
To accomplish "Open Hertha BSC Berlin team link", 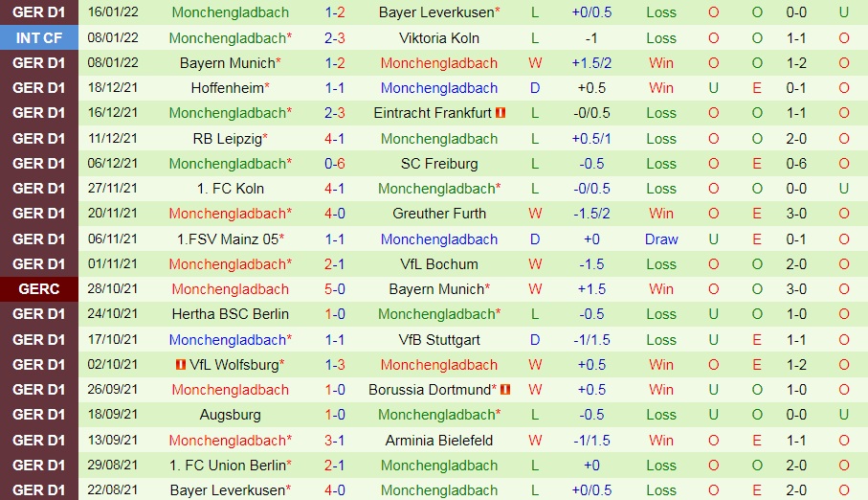I will pyautogui.click(x=231, y=314).
